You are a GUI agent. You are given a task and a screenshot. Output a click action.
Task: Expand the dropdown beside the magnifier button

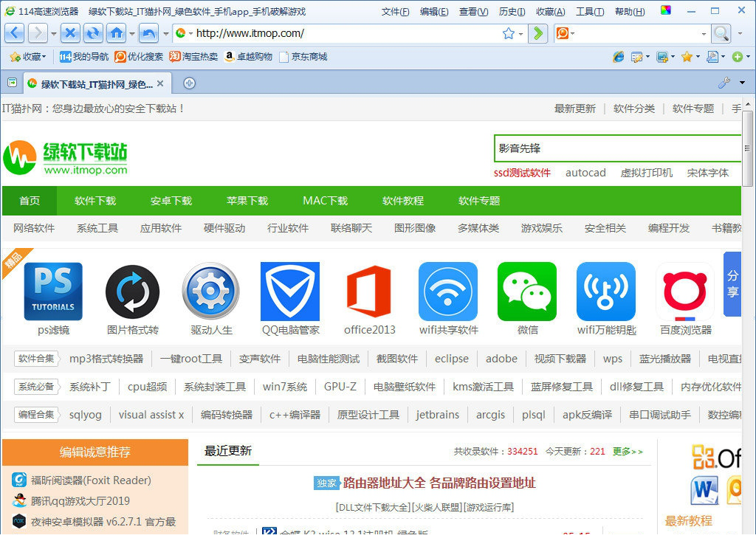[740, 34]
